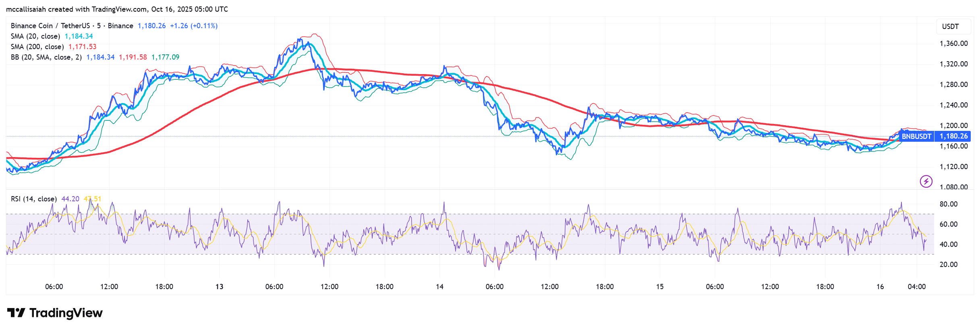Screen dimensions: 980x331
Task: Click the BB upper band value 1,191.58
Action: click(x=133, y=57)
